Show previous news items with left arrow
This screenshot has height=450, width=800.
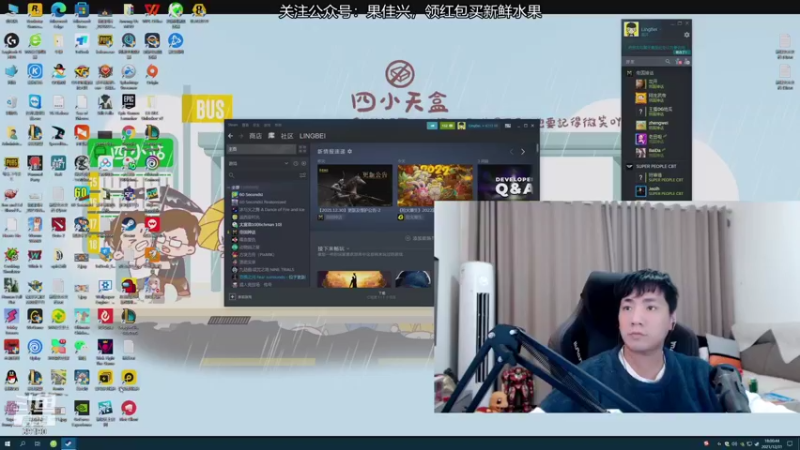click(511, 152)
